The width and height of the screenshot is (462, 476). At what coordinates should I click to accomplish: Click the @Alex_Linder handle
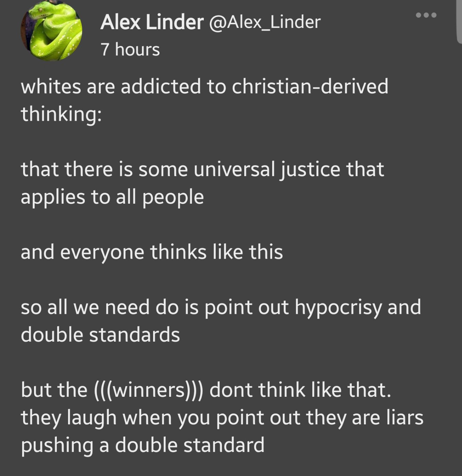(x=265, y=22)
